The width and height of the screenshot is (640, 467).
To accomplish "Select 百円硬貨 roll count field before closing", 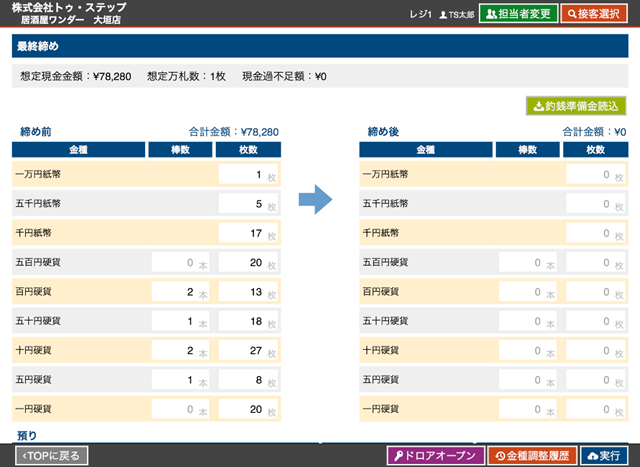I will click(x=179, y=292).
